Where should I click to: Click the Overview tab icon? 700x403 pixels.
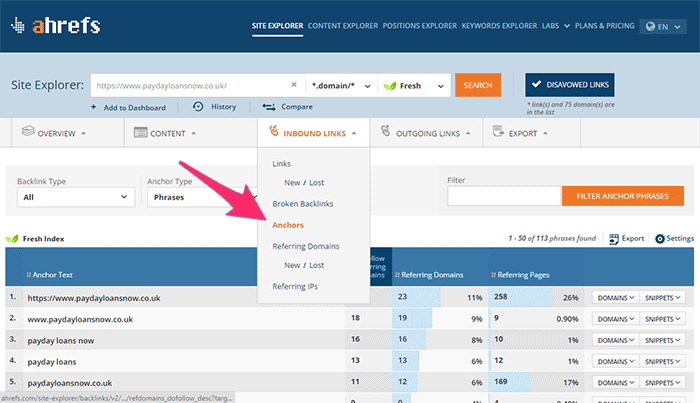coord(28,132)
